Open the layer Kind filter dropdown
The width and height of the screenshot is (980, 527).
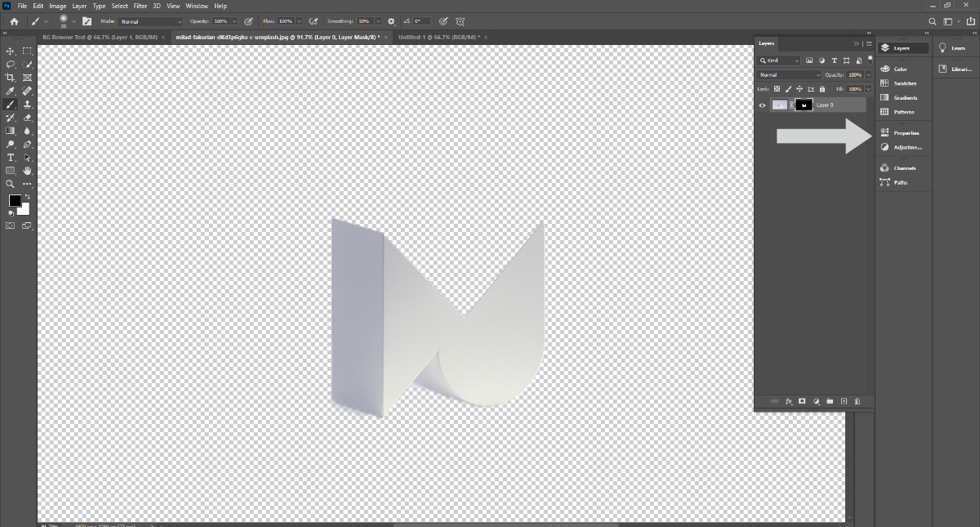coord(779,60)
